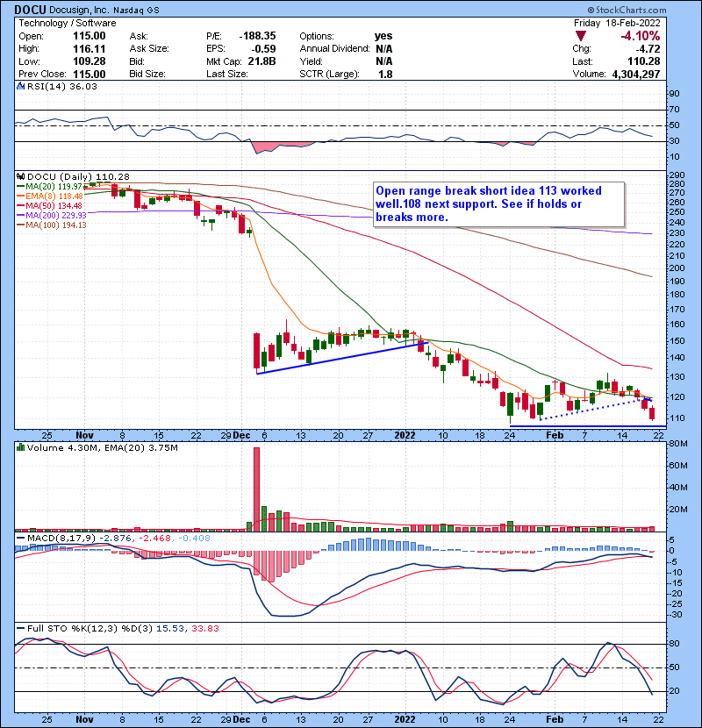Click the tallest red December volume bar
The height and width of the screenshot is (728, 702).
pyautogui.click(x=256, y=489)
